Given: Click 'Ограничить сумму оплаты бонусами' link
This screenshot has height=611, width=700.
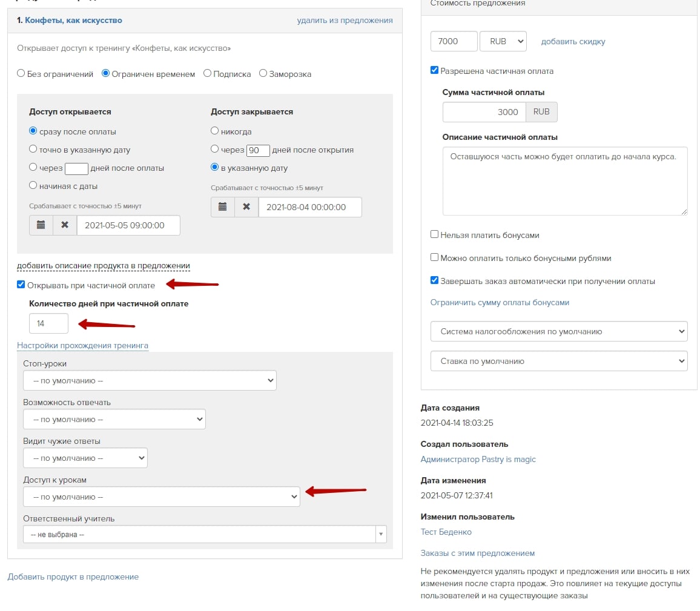Looking at the screenshot, I should pyautogui.click(x=500, y=303).
